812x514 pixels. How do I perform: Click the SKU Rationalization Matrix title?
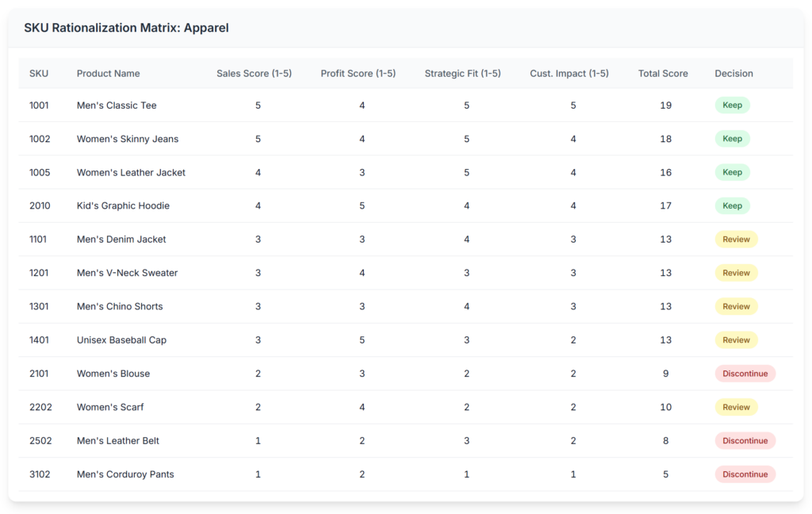pos(127,28)
